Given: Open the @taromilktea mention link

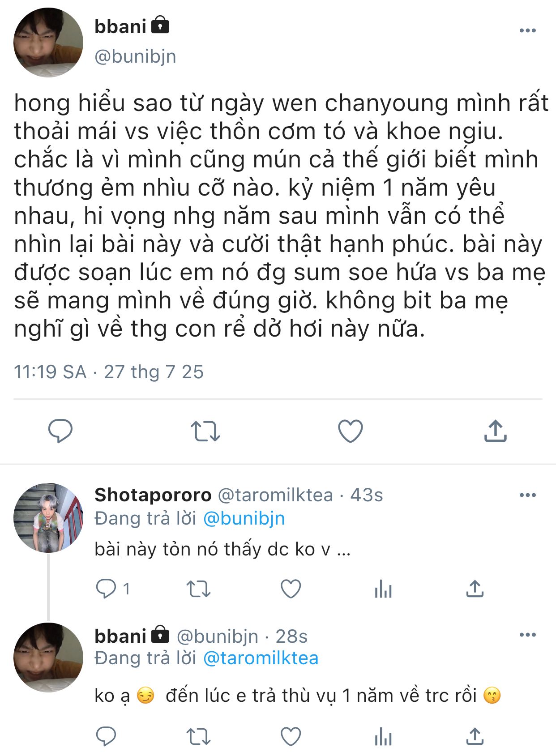Looking at the screenshot, I should [261, 658].
